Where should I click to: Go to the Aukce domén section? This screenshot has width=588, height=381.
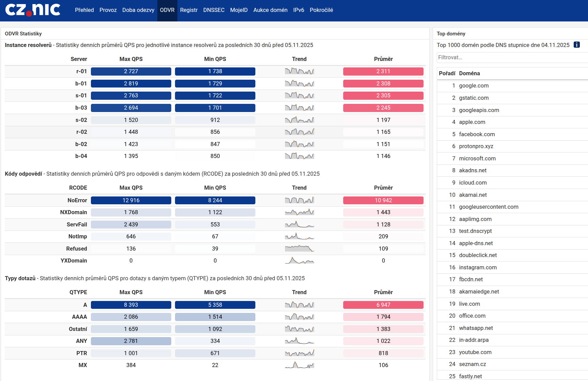tap(270, 10)
